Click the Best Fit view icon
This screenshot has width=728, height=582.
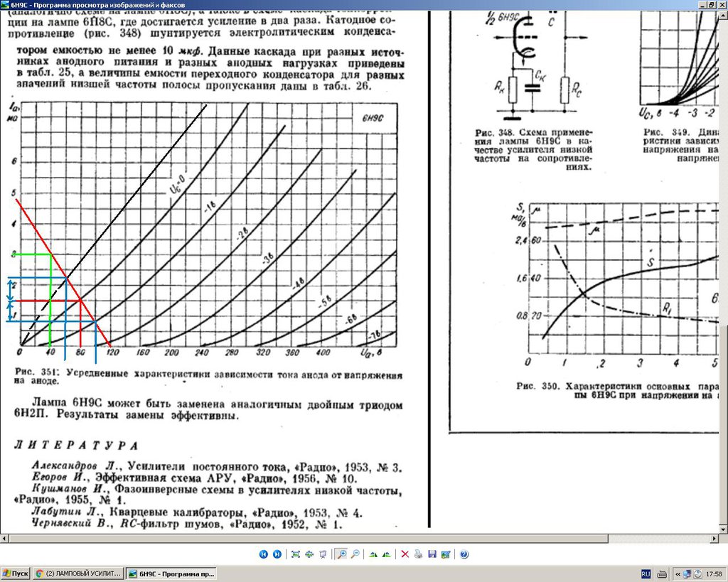click(x=295, y=554)
